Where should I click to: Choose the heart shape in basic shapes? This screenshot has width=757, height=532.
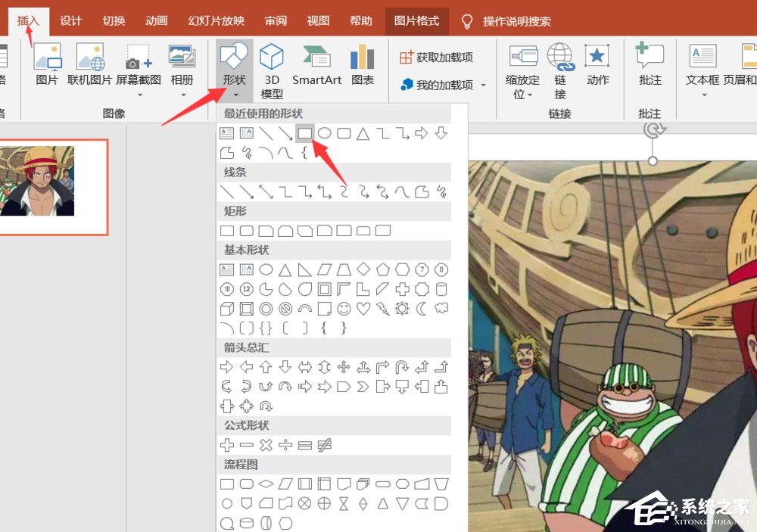363,309
